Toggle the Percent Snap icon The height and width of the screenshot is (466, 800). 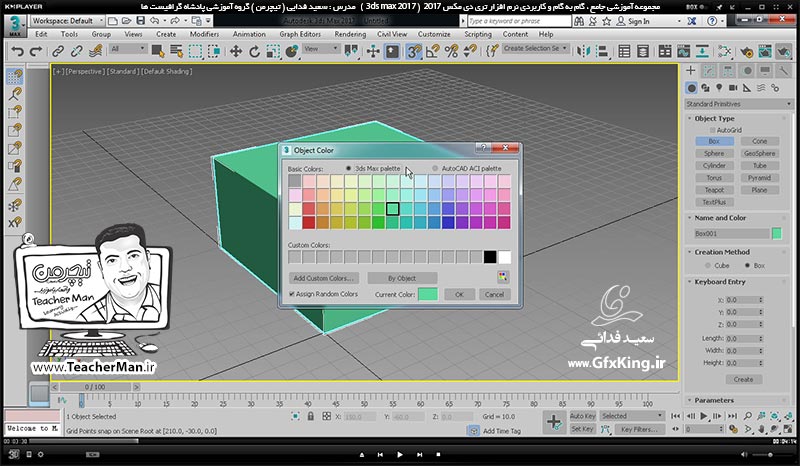[x=452, y=52]
